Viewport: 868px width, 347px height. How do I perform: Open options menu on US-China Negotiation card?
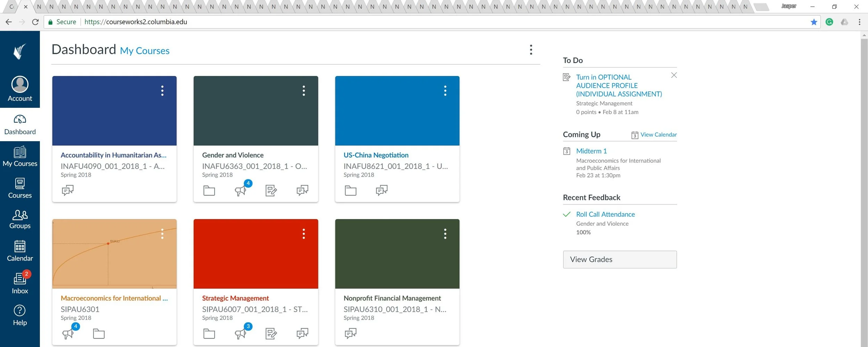(x=445, y=91)
